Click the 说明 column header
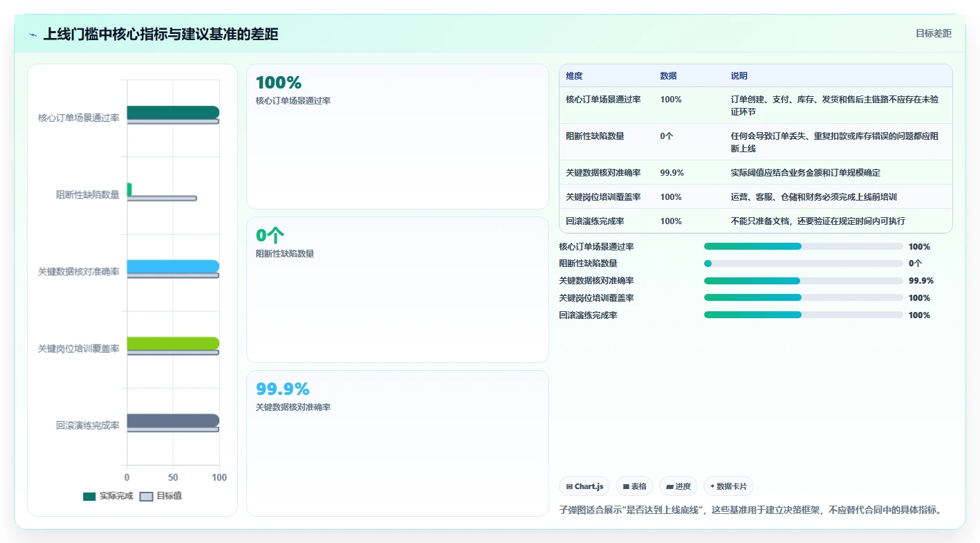This screenshot has width=980, height=543. pos(739,76)
